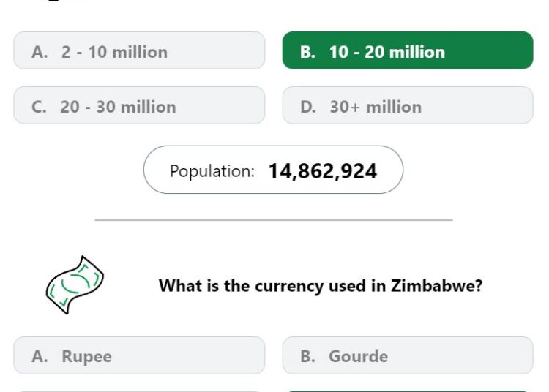The image size is (549, 392).
Task: Click the letter 'B.' beside Gourde
Action: pos(307,356)
